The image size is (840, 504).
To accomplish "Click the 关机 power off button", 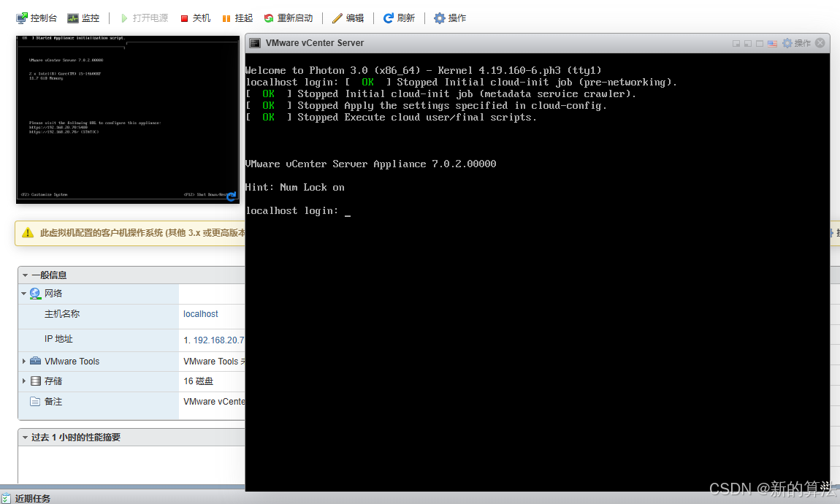I will coord(196,18).
